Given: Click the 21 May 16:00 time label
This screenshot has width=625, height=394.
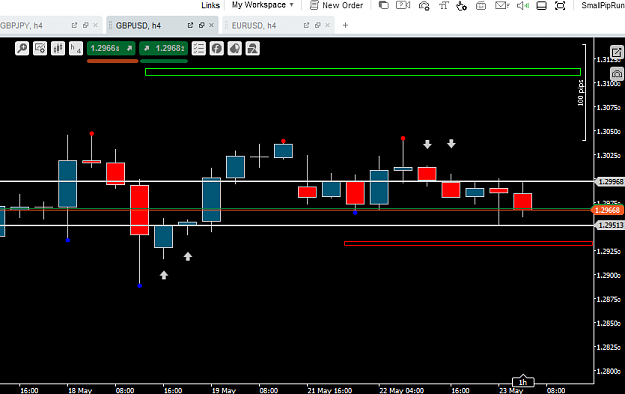Looking at the screenshot, I should (329, 390).
